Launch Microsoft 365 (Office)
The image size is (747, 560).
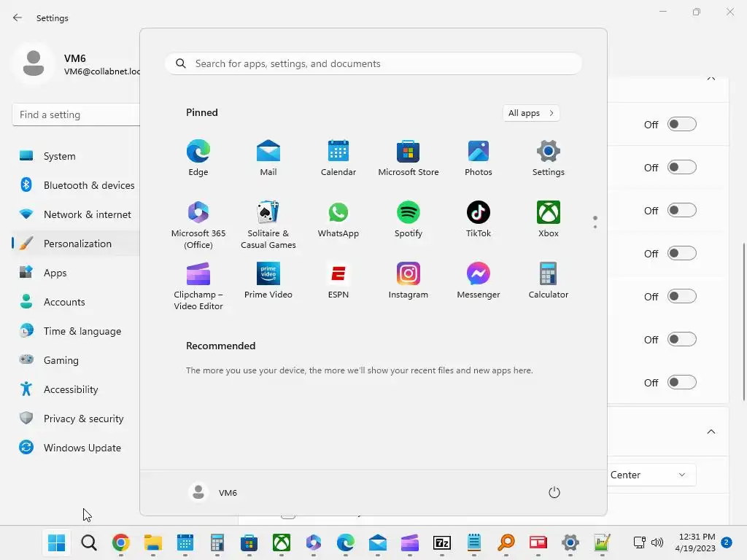[x=198, y=225]
